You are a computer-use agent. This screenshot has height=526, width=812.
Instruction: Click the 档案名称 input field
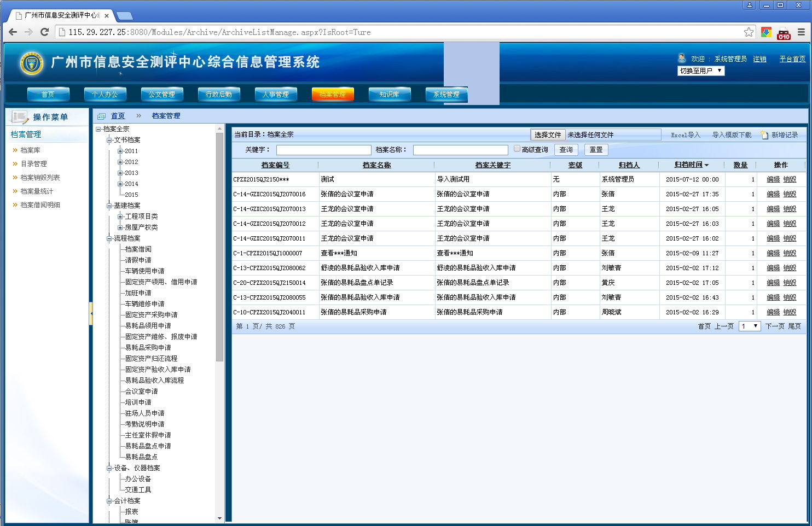461,150
